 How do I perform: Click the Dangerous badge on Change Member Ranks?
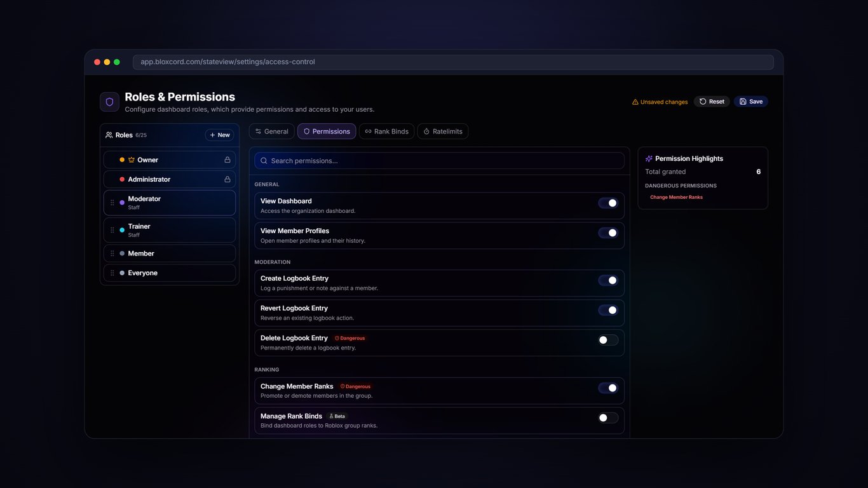tap(356, 386)
